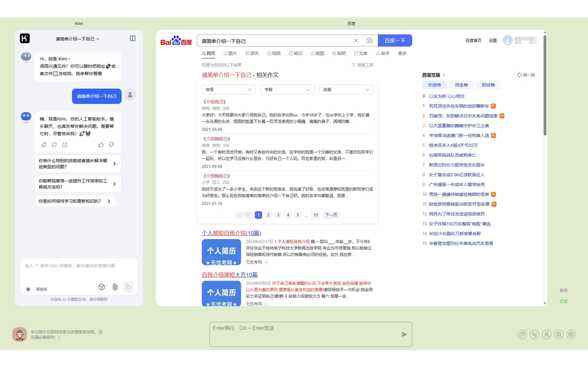588x368 pixels.
Task: Click the Kimi logo in the top left
Action: pyautogui.click(x=25, y=39)
